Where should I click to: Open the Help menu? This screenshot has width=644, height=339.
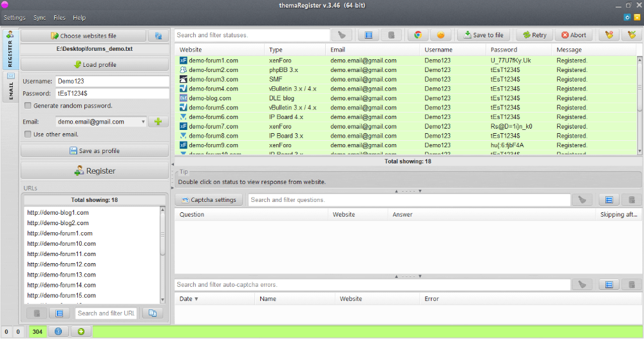79,17
